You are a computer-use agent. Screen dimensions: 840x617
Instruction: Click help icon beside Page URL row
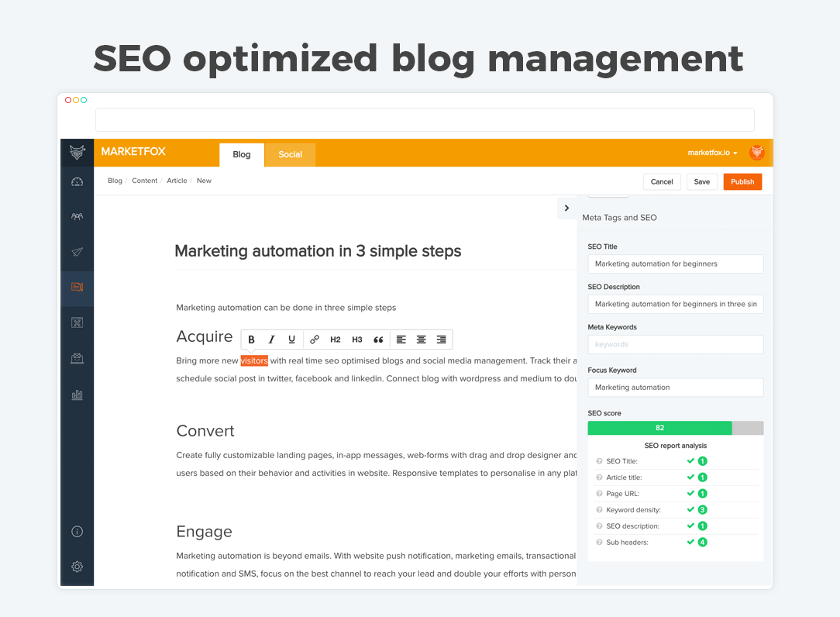coord(599,493)
